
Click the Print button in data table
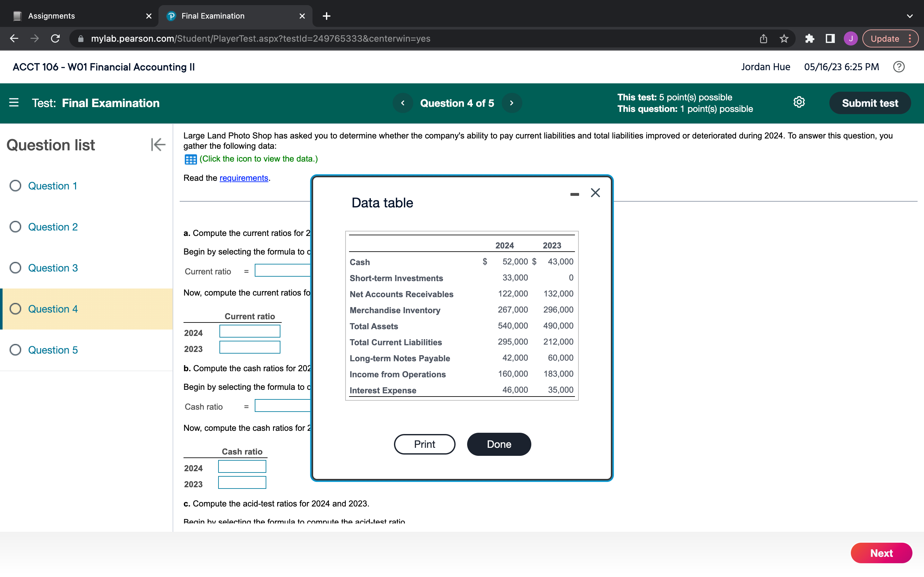coord(424,443)
